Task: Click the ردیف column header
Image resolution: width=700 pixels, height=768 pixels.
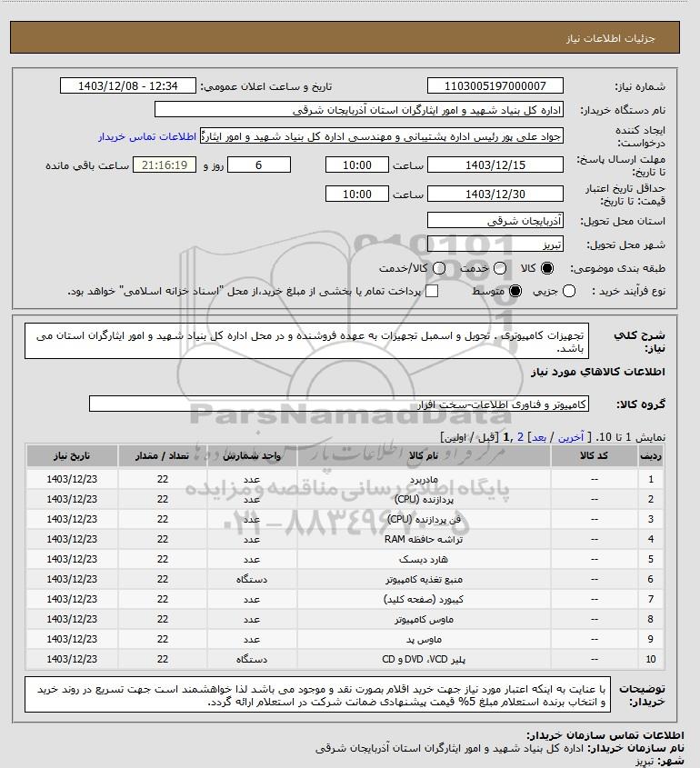Action: (651, 455)
